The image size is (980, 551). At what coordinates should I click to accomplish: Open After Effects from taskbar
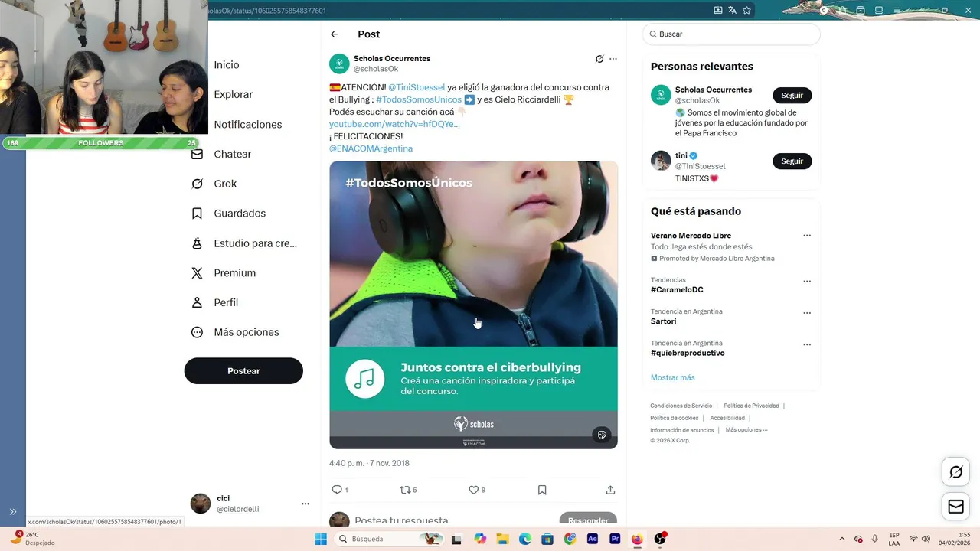592,539
